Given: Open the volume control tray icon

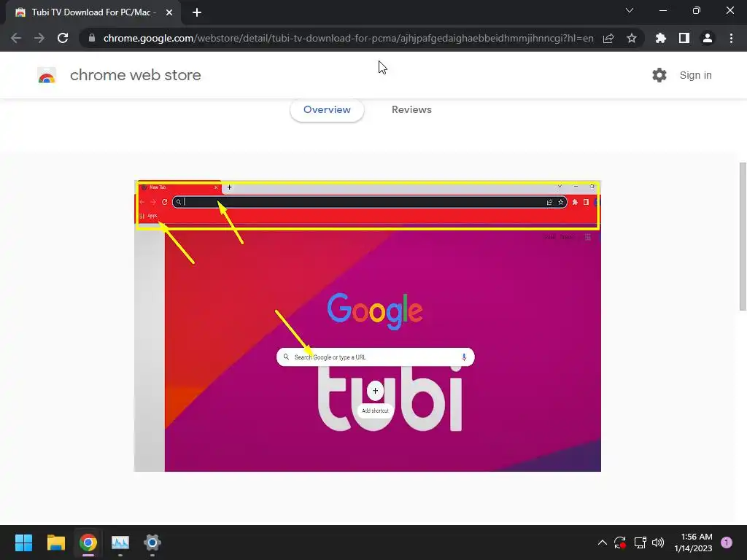Looking at the screenshot, I should pos(658,542).
